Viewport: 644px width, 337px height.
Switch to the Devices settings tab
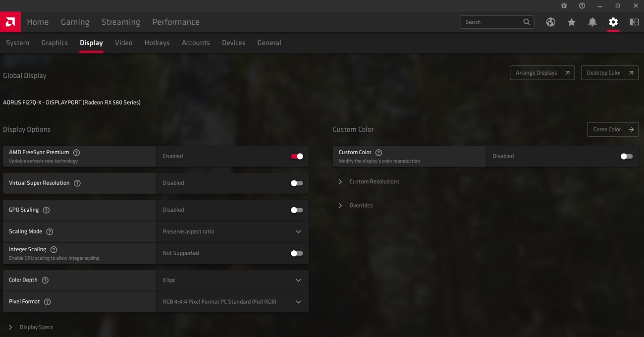pos(234,43)
